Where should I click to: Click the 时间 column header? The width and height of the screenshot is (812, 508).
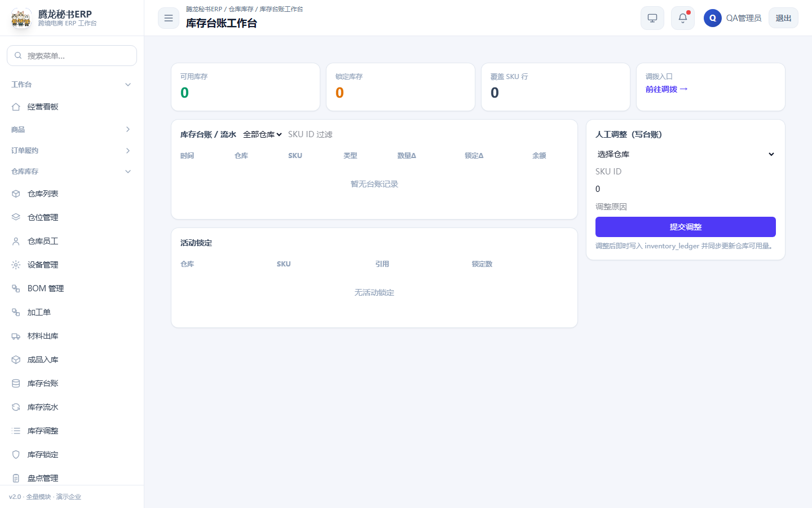click(187, 156)
